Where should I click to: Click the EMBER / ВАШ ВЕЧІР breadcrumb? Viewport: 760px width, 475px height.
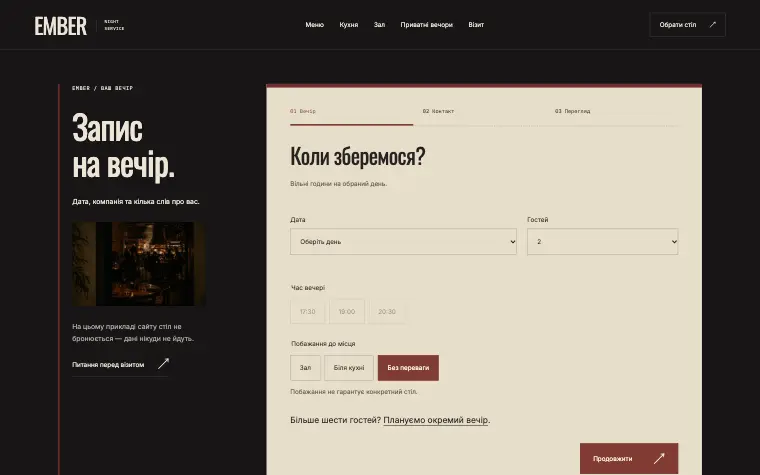coord(102,88)
